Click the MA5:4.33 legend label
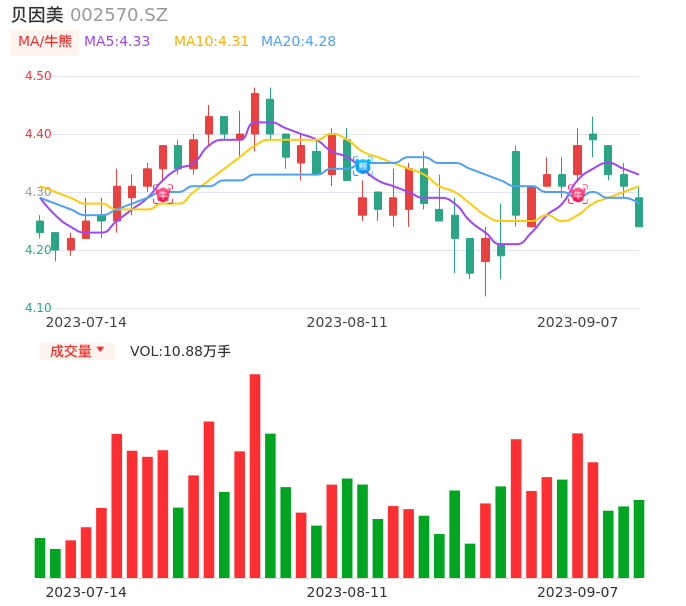The height and width of the screenshot is (606, 686). [117, 42]
